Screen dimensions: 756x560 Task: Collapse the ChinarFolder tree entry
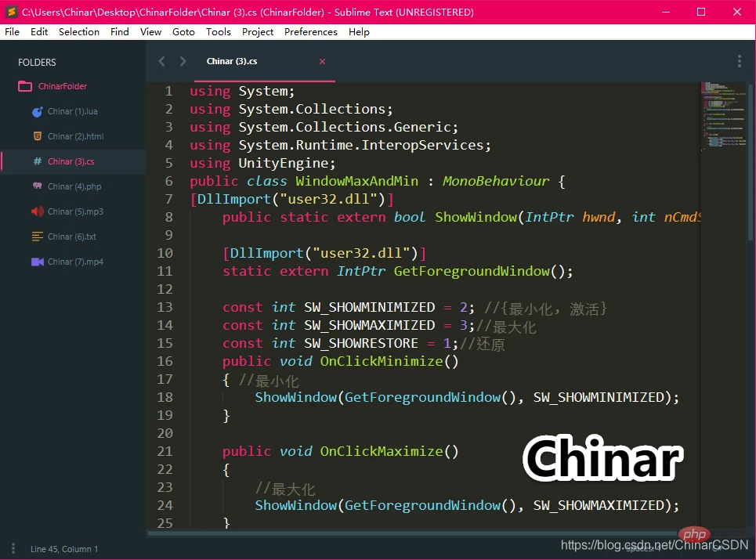tap(63, 86)
